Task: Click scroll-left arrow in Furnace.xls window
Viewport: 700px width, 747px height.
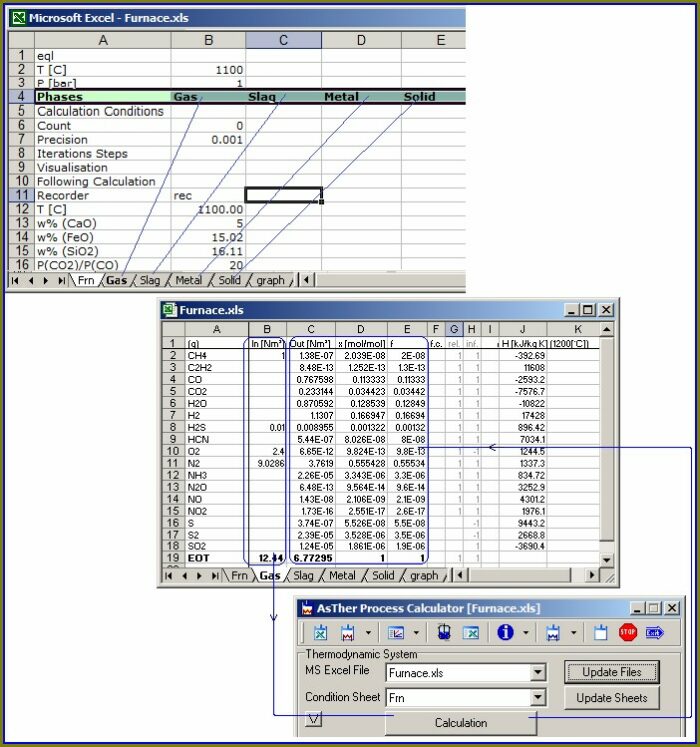Action: [x=459, y=575]
